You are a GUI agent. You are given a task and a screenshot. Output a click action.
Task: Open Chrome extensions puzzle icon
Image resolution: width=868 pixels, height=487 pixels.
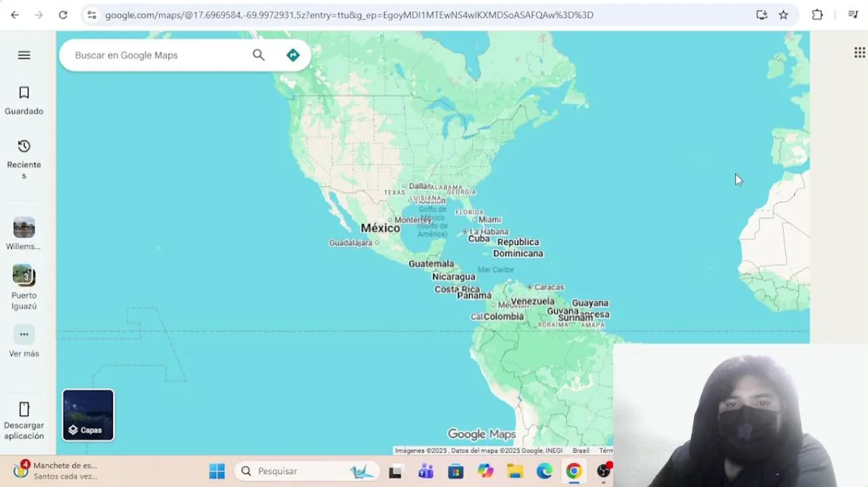(817, 15)
